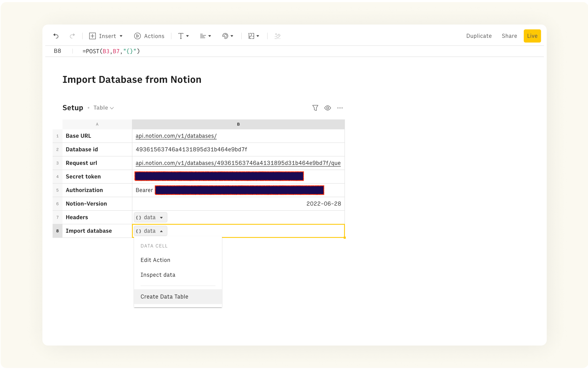Image resolution: width=588 pixels, height=373 pixels.
Task: Click the B8 cell reference label
Action: tap(57, 51)
